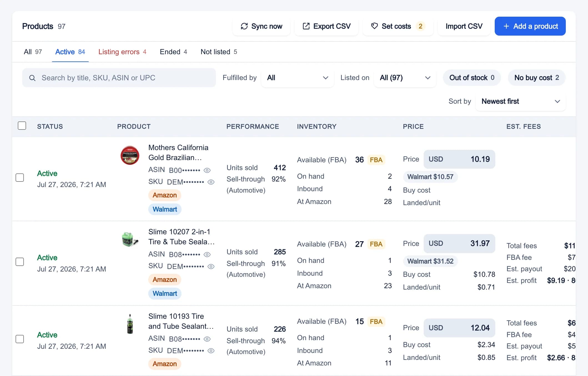Click the Set costs button
The image size is (588, 376).
click(398, 26)
